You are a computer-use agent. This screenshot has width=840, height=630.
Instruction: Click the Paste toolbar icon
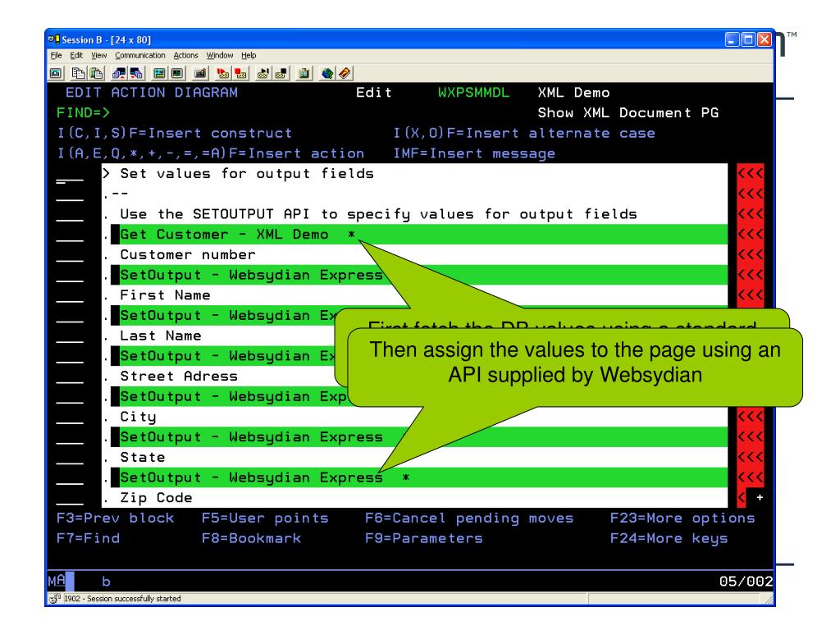[x=97, y=73]
